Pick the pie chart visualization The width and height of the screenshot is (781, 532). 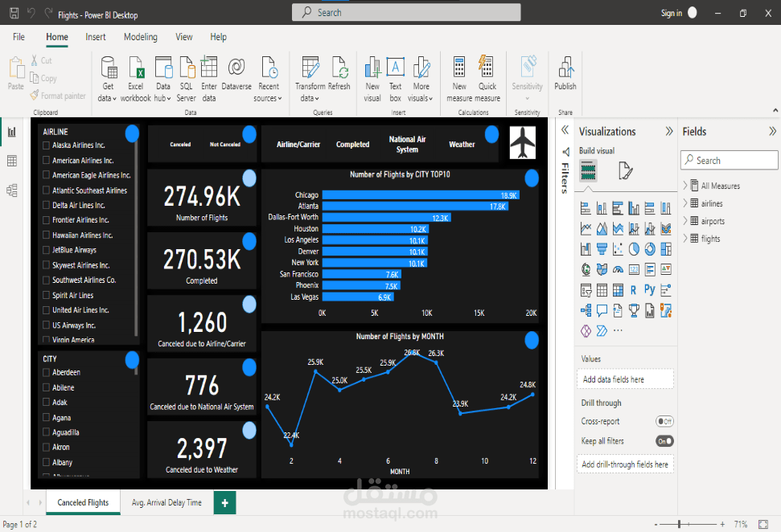(634, 248)
